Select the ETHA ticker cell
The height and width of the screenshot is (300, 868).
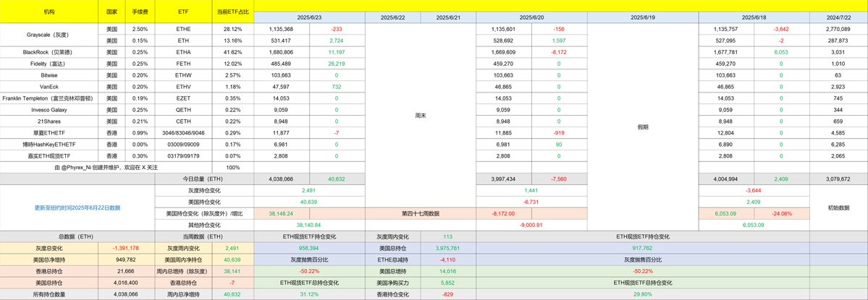click(184, 53)
